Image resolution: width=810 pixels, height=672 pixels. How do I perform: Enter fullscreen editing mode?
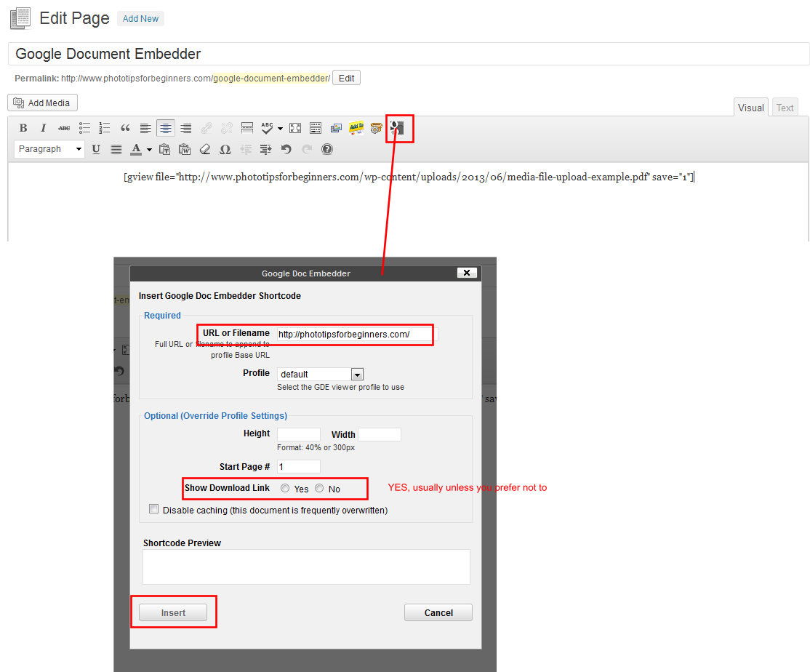pos(295,128)
